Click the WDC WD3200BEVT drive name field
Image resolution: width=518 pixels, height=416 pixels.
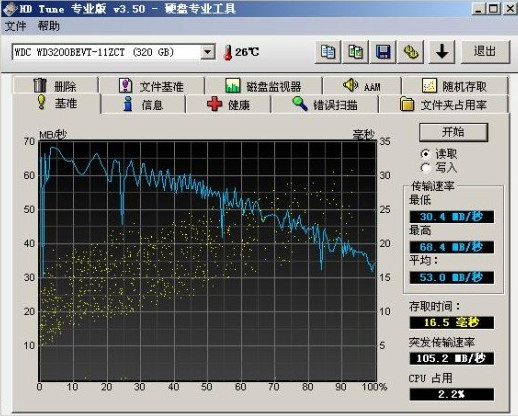point(107,52)
